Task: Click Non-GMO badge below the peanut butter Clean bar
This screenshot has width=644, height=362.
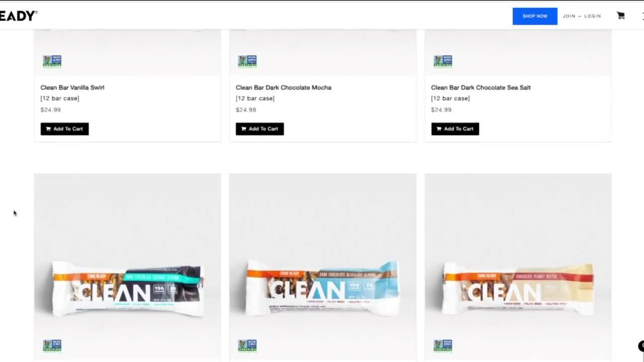Action: [443, 345]
